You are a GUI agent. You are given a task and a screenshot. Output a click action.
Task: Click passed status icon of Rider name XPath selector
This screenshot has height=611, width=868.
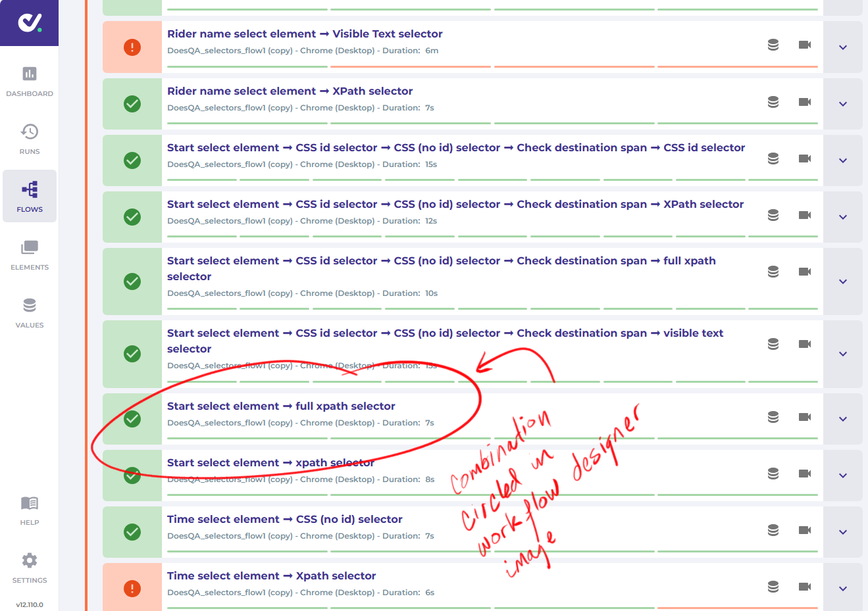click(132, 104)
